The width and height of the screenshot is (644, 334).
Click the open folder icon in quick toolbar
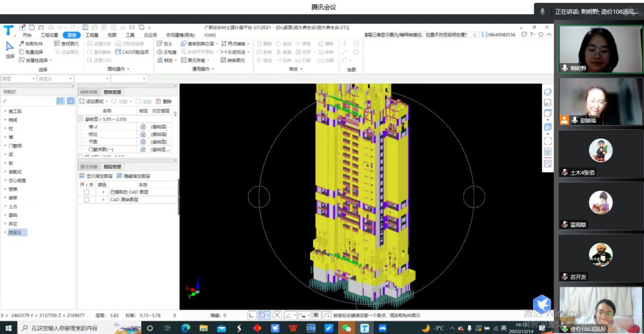pyautogui.click(x=41, y=27)
